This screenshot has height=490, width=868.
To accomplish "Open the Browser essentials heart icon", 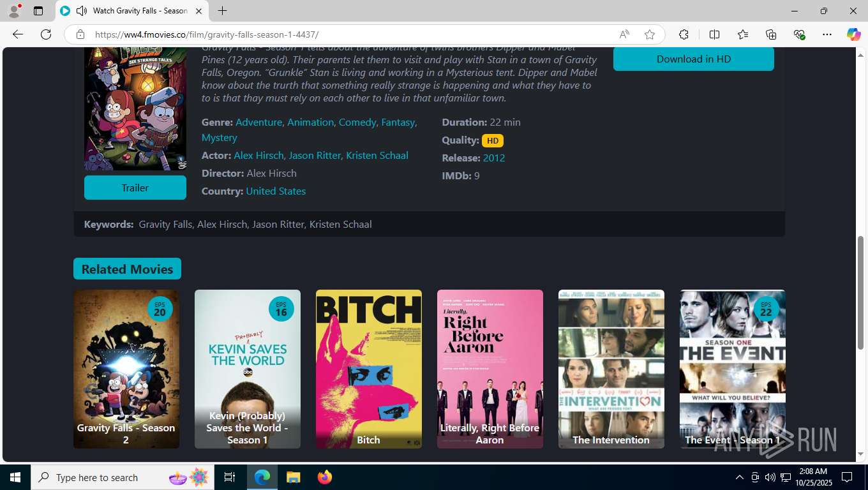I will tap(799, 34).
